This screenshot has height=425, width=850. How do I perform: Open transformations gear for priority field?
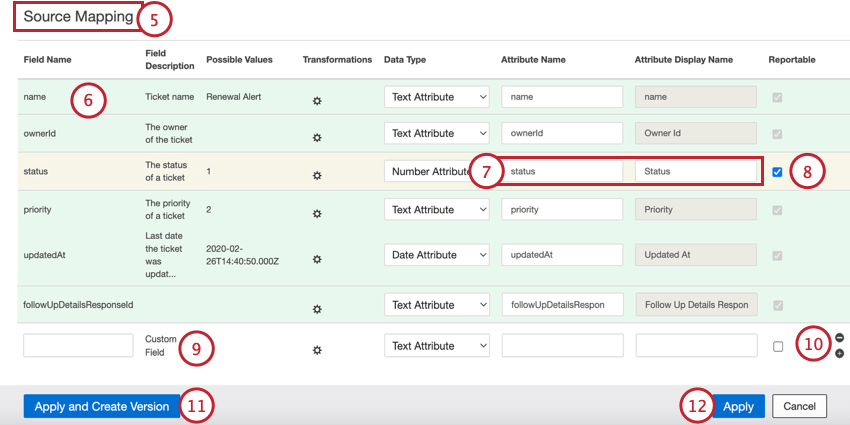(317, 213)
